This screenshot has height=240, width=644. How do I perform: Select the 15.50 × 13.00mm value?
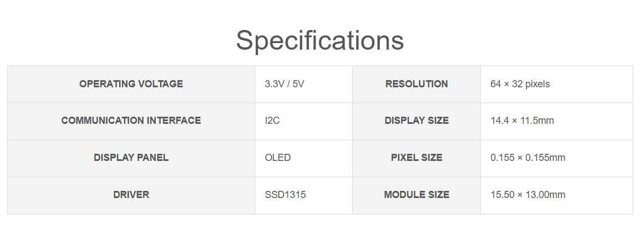tap(528, 195)
